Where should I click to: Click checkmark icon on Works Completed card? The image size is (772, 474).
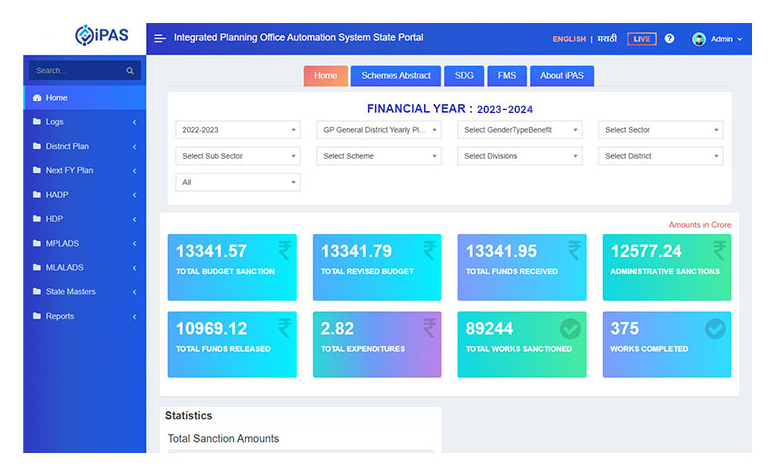pos(715,328)
